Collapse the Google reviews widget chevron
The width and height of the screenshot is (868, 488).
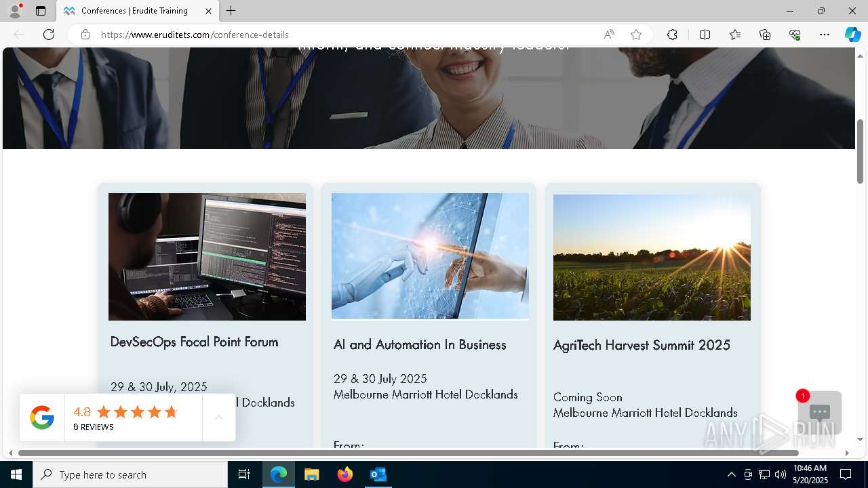[218, 418]
